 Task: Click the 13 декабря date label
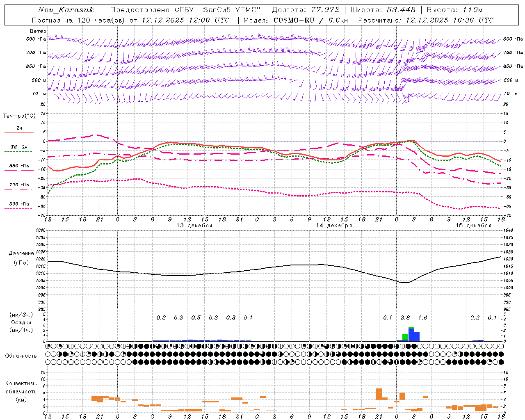click(x=194, y=226)
